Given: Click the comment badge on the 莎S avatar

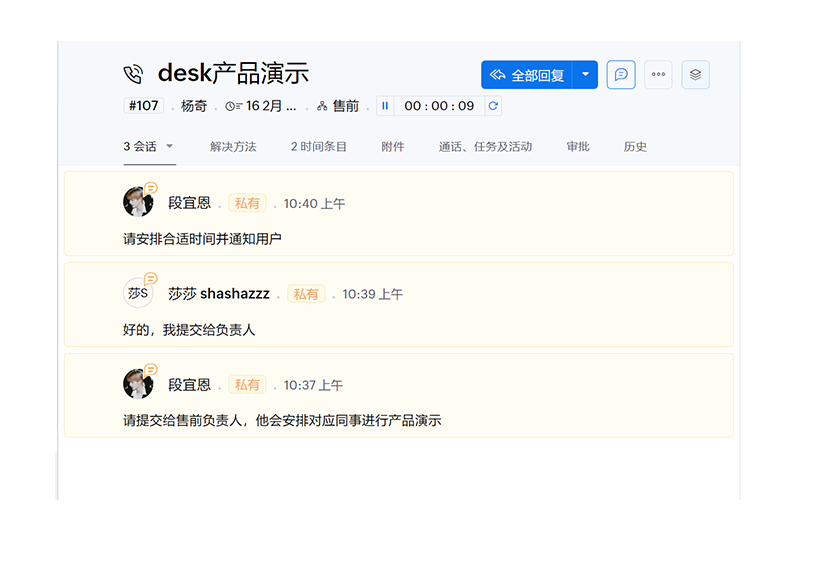Looking at the screenshot, I should (x=151, y=278).
